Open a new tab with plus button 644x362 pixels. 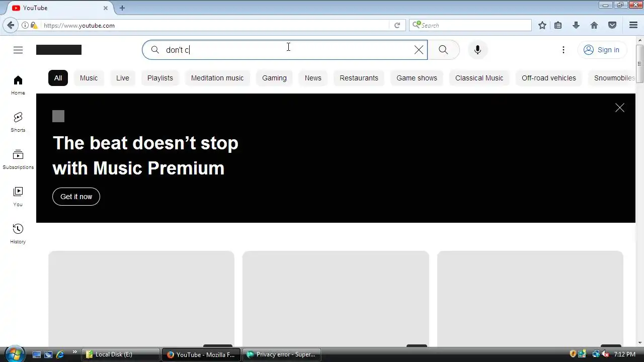[x=122, y=8]
